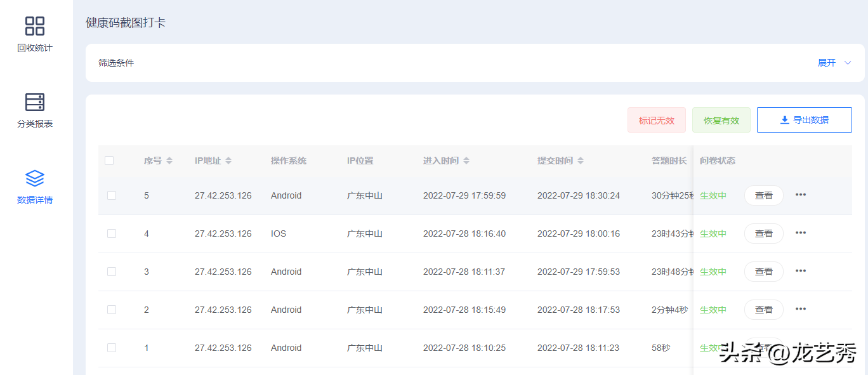Click the sort arrows beside IP地址
This screenshot has width=868, height=375.
click(x=228, y=161)
